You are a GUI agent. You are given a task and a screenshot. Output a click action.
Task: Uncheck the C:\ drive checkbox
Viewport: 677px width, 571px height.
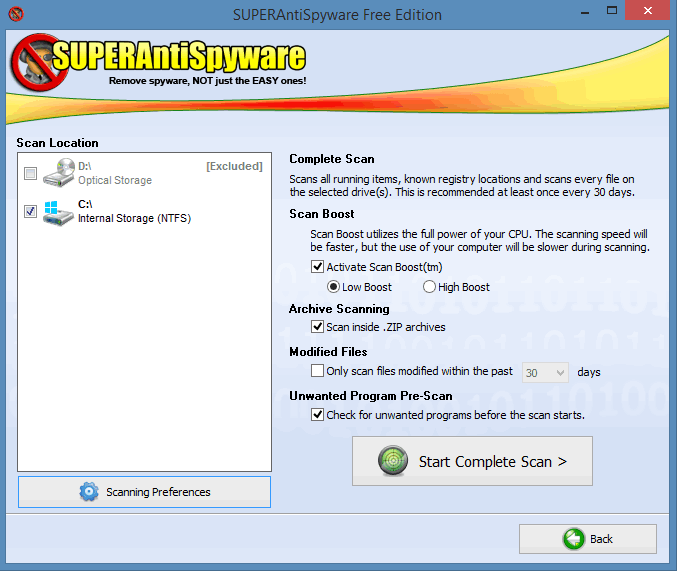tap(30, 211)
